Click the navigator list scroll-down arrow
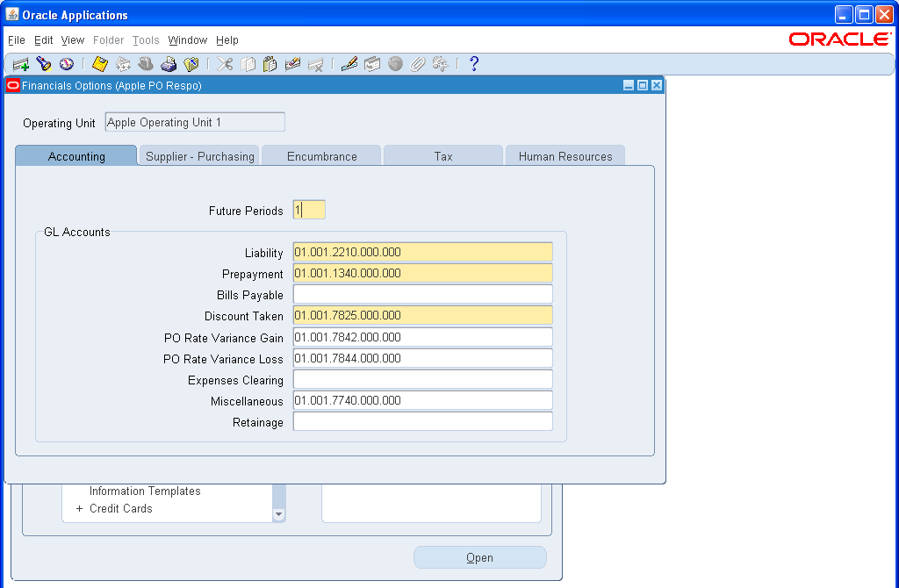 pos(278,515)
